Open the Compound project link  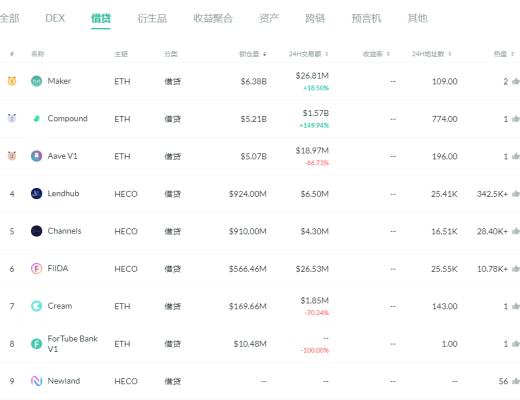pyautogui.click(x=68, y=119)
